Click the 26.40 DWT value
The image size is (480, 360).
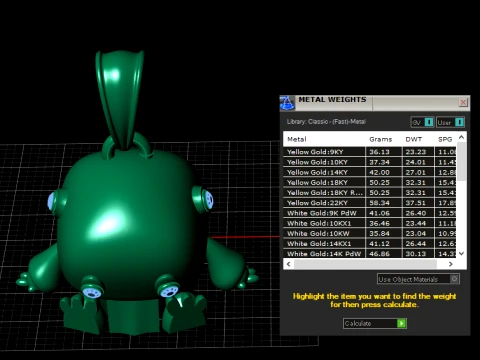416,213
